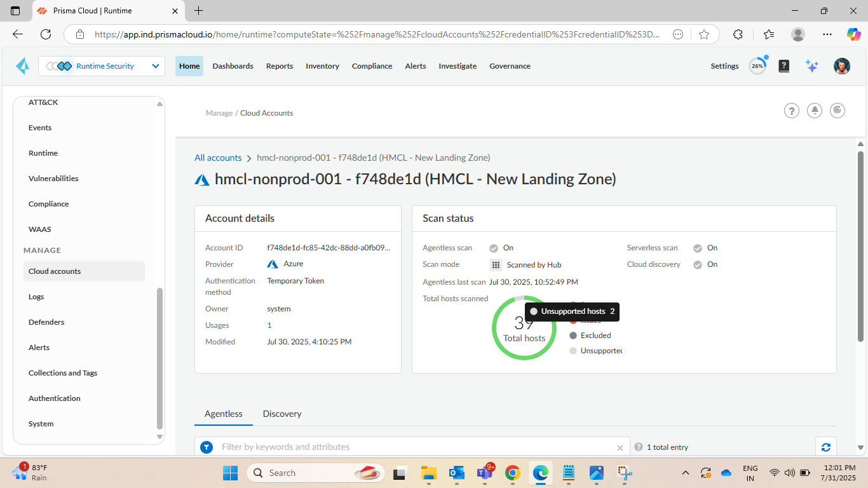Open the resource center book icon
Viewport: 868px width, 488px height.
click(x=784, y=66)
